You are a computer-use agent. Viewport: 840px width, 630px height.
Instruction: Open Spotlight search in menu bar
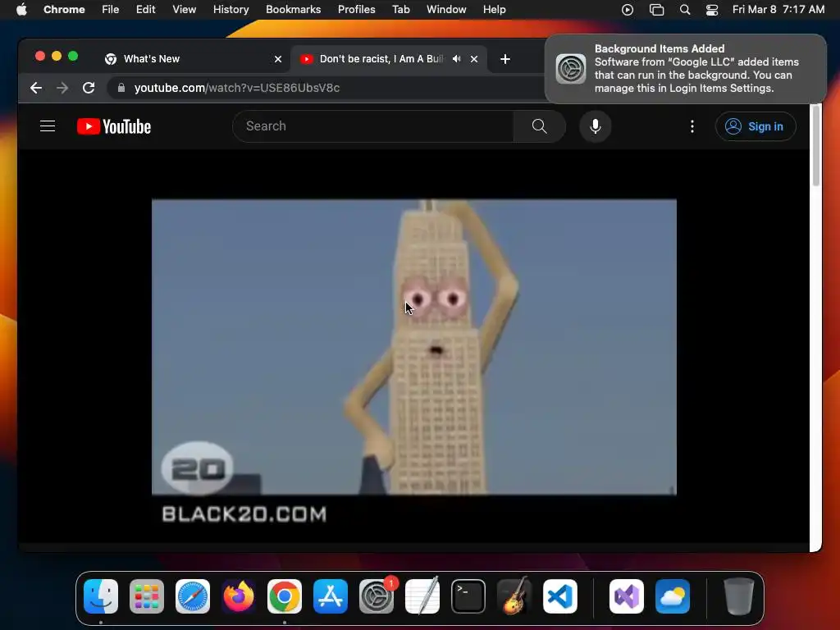tap(685, 10)
